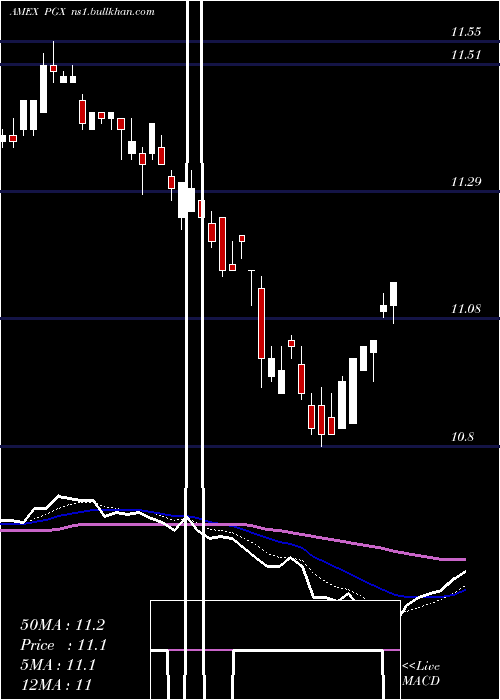The image size is (500, 700).
Task: Click the AMEX PGX ns1.bullkhan.com header text
Action: [82, 12]
